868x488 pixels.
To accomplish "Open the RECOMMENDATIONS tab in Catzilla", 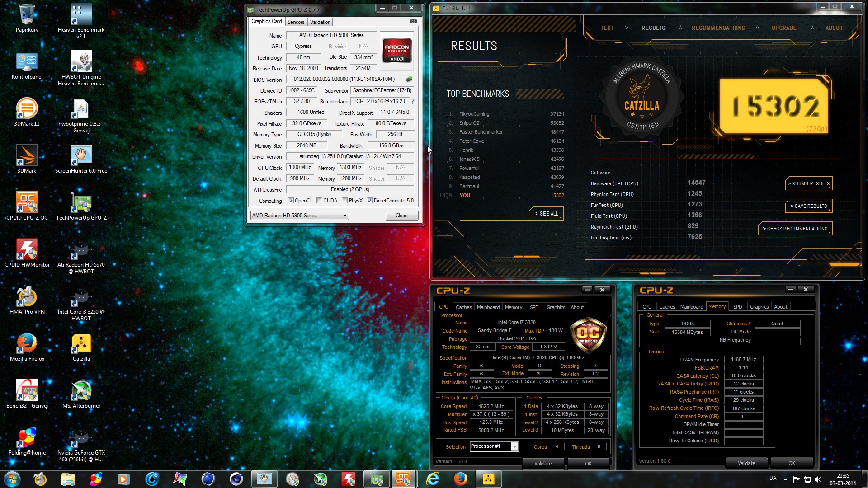I will [718, 28].
